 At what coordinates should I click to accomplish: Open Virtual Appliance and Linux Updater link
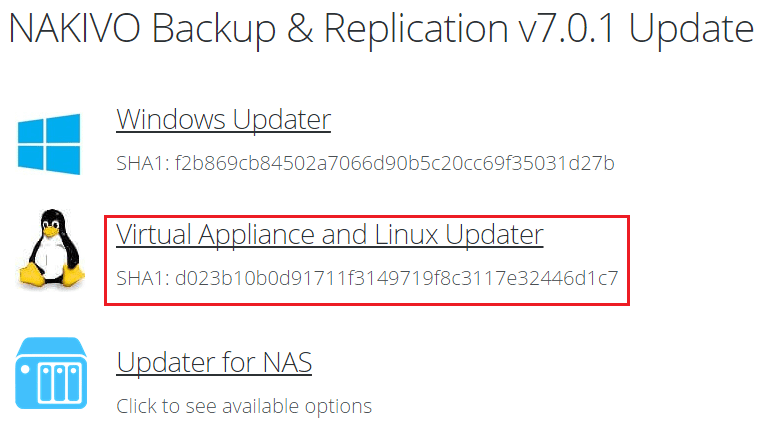click(329, 234)
